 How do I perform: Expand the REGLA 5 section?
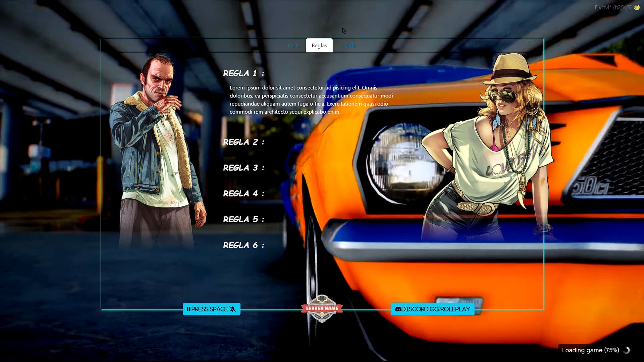click(244, 220)
